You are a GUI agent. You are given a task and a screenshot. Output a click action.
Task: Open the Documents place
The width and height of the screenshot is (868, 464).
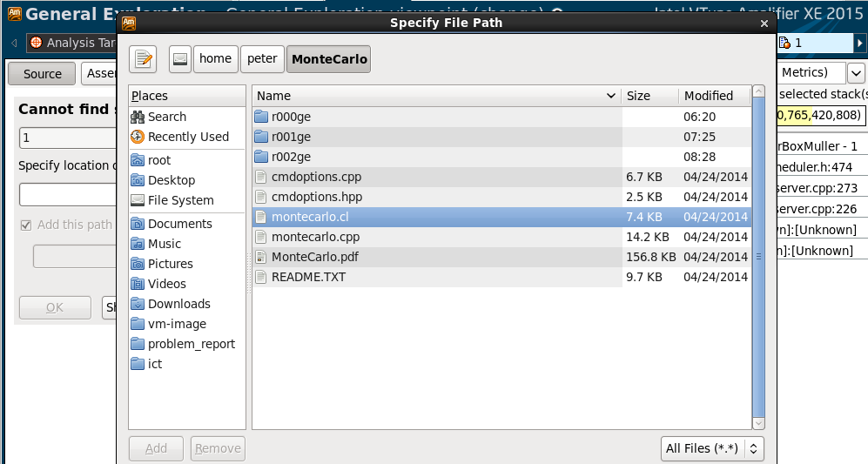click(187, 224)
